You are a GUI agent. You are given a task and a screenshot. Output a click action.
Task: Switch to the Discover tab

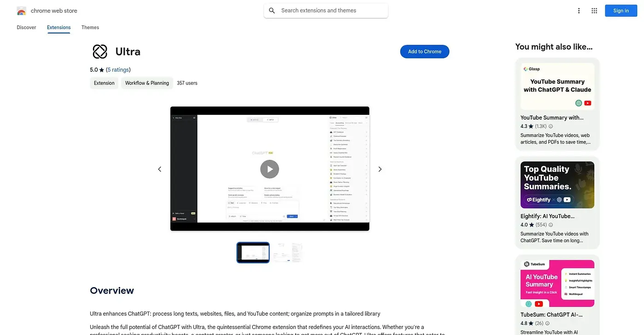[26, 28]
